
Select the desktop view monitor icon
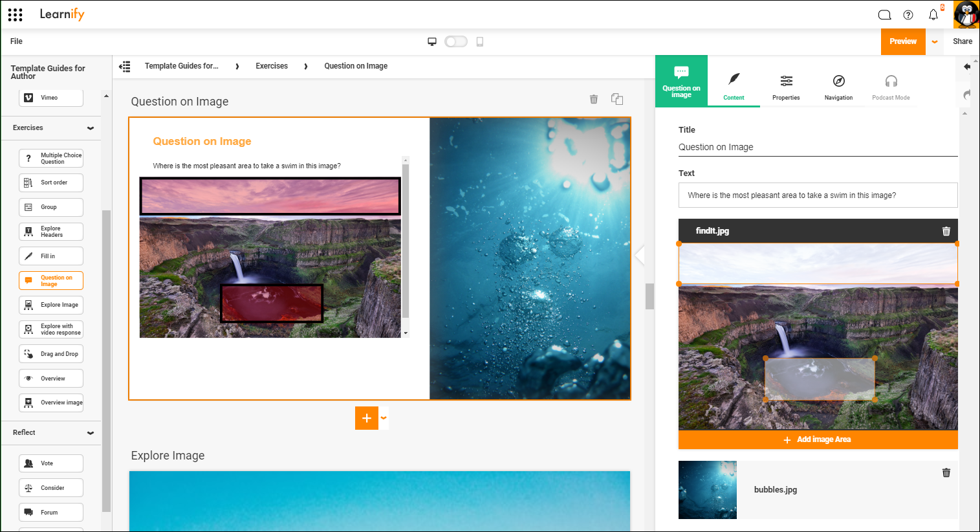click(432, 41)
